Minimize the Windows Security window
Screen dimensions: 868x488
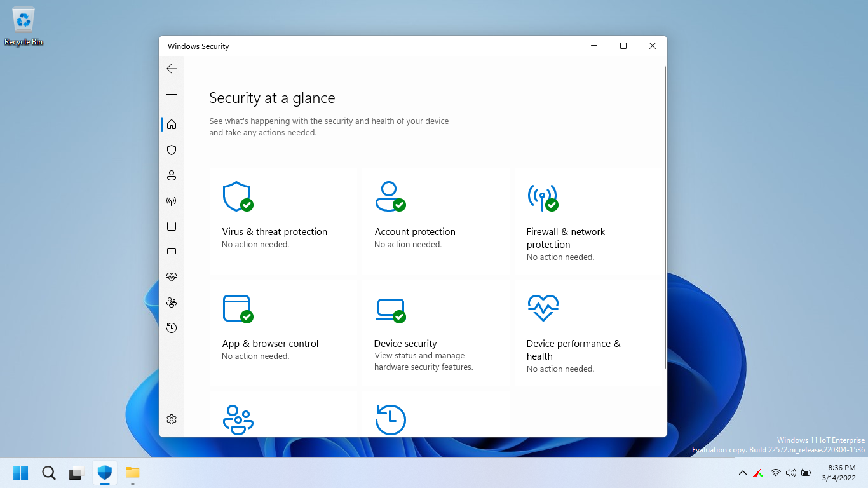coord(594,46)
